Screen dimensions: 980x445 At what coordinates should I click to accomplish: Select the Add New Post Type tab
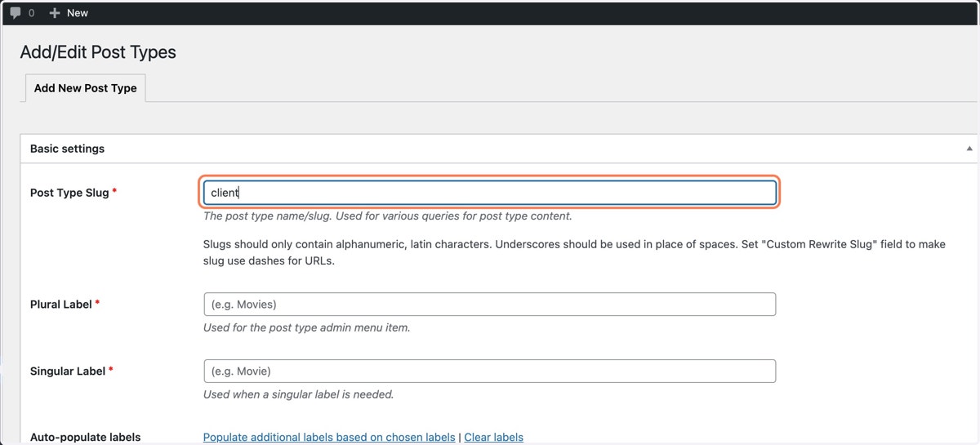coord(85,88)
